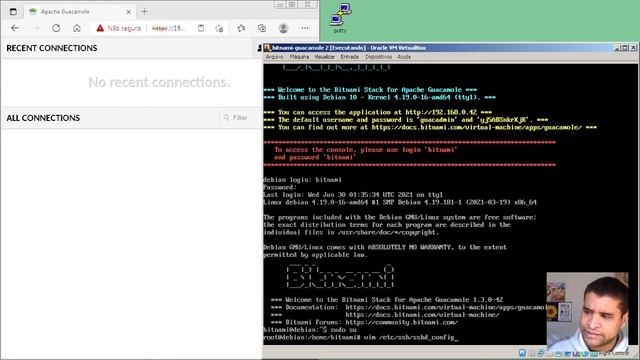Screen dimensions: 640x360
Task: Open VirtualBox Entrada menu
Action: [349, 57]
